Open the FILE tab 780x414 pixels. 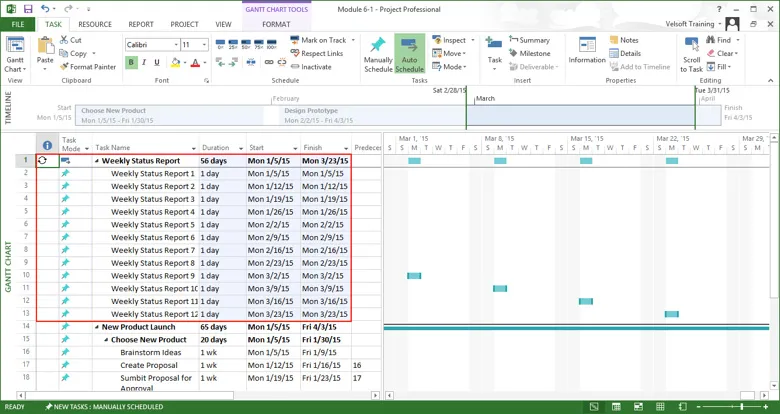click(x=18, y=24)
